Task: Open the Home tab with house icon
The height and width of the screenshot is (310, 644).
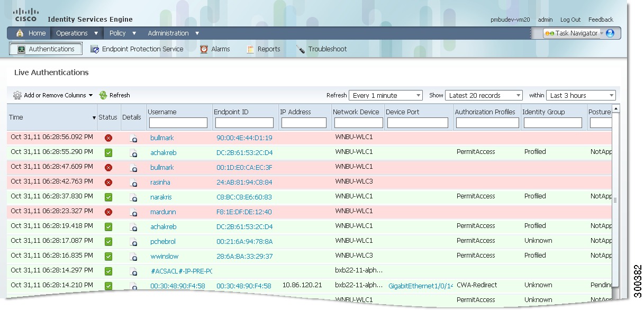Action: pyautogui.click(x=31, y=33)
